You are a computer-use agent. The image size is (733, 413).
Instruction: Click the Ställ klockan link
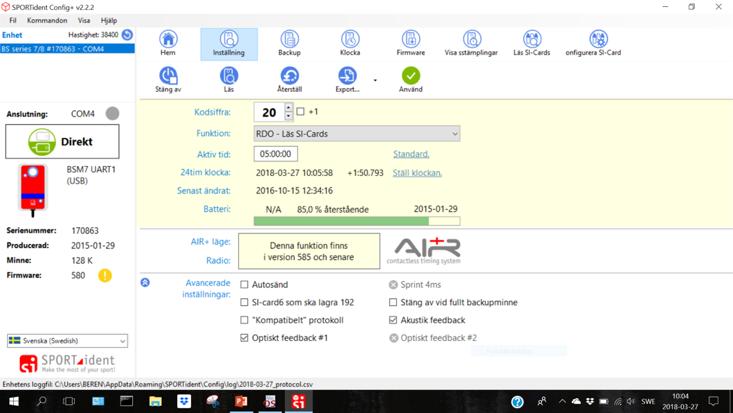coord(417,173)
